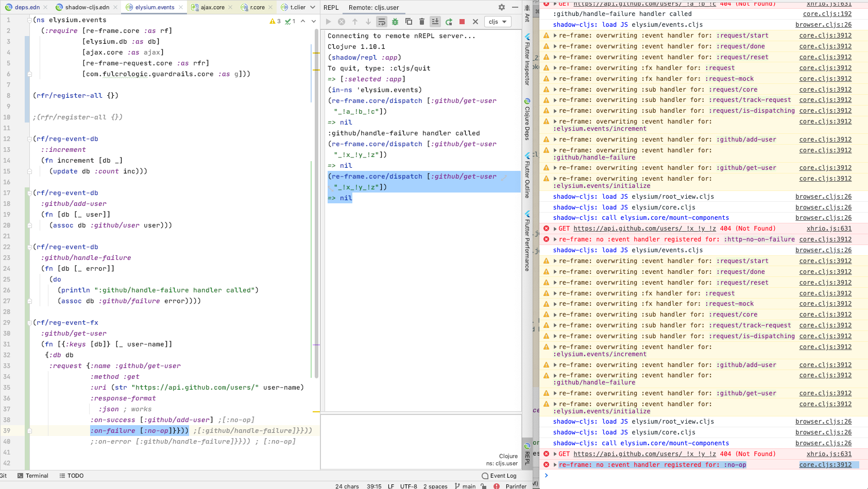The height and width of the screenshot is (489, 868).
Task: Open the Flutter Outline side panel
Action: pyautogui.click(x=527, y=176)
